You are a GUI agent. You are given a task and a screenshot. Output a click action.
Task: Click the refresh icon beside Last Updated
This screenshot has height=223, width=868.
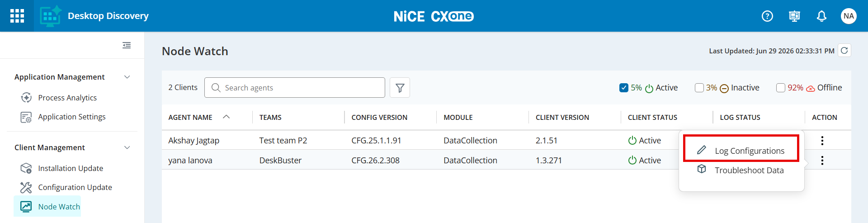[844, 50]
